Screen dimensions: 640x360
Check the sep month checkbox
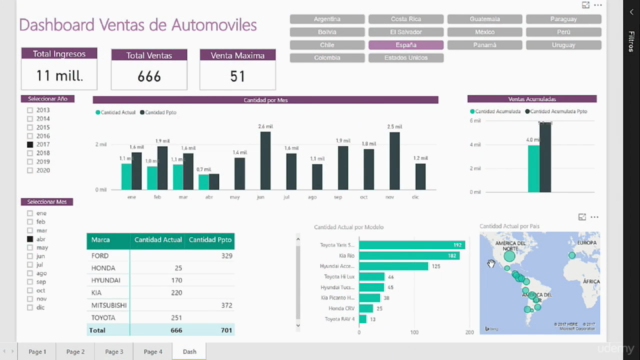[x=30, y=282]
